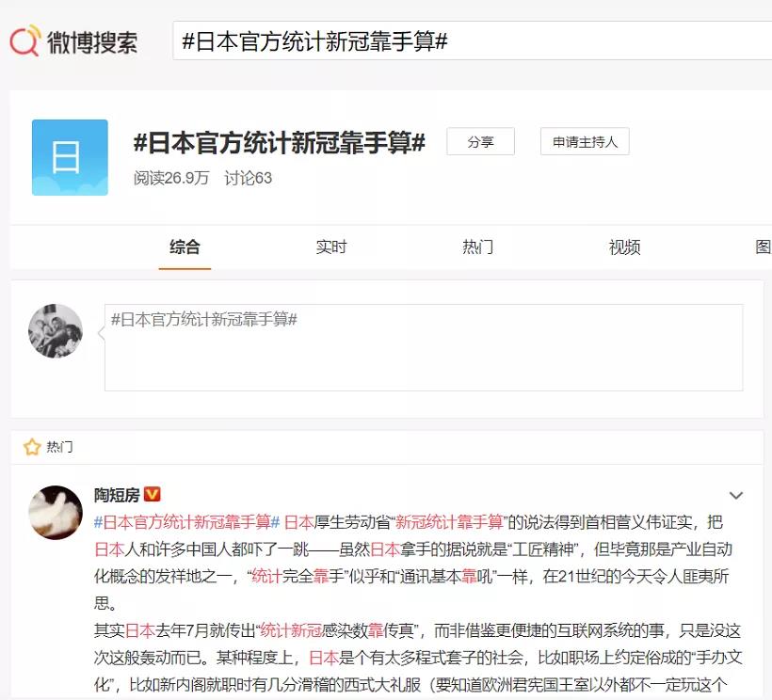Click the star icon beside 热门 section
The width and height of the screenshot is (772, 700).
32,447
